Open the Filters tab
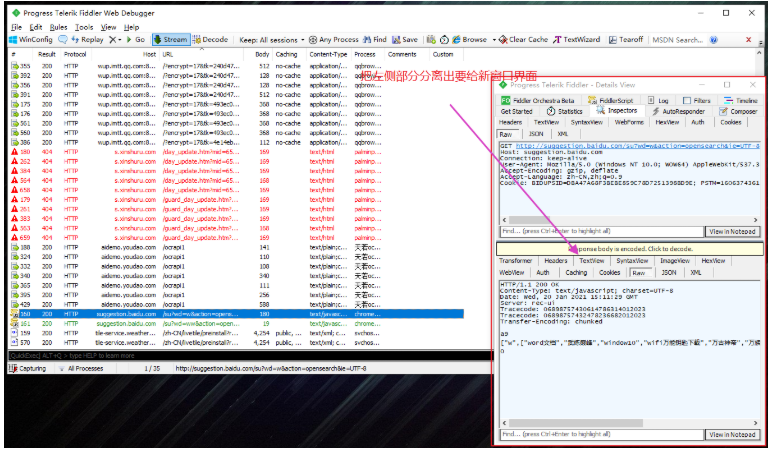The height and width of the screenshot is (449, 769). [696, 100]
